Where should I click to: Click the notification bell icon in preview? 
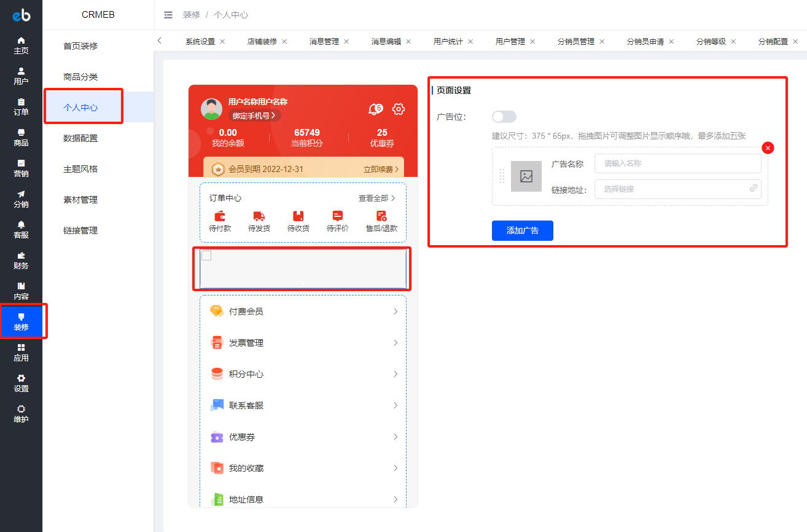375,109
